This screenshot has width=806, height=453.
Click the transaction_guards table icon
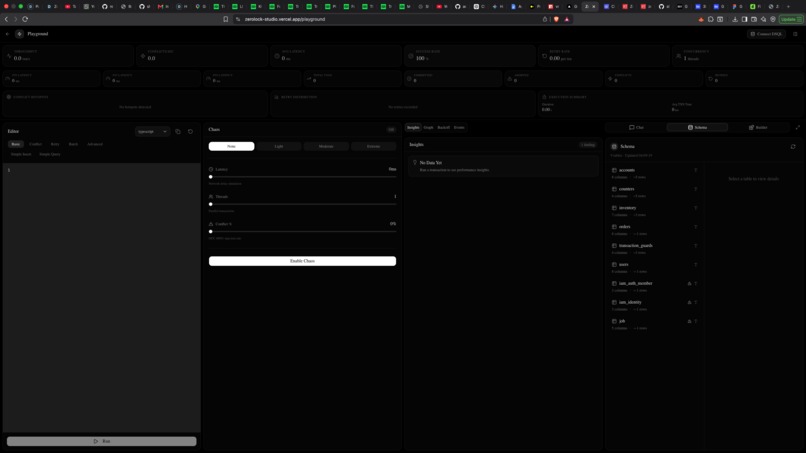[614, 246]
